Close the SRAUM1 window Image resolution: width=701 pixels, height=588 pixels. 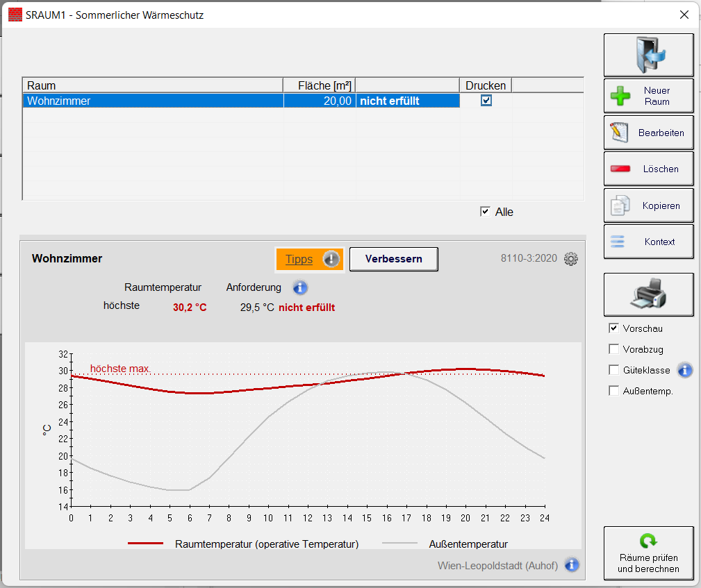click(x=684, y=15)
